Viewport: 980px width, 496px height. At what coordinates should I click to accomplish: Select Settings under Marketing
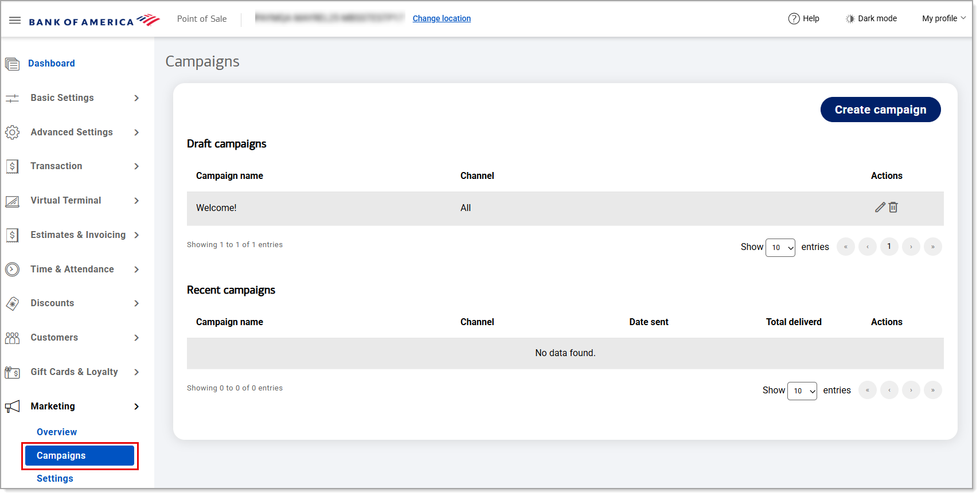click(55, 479)
